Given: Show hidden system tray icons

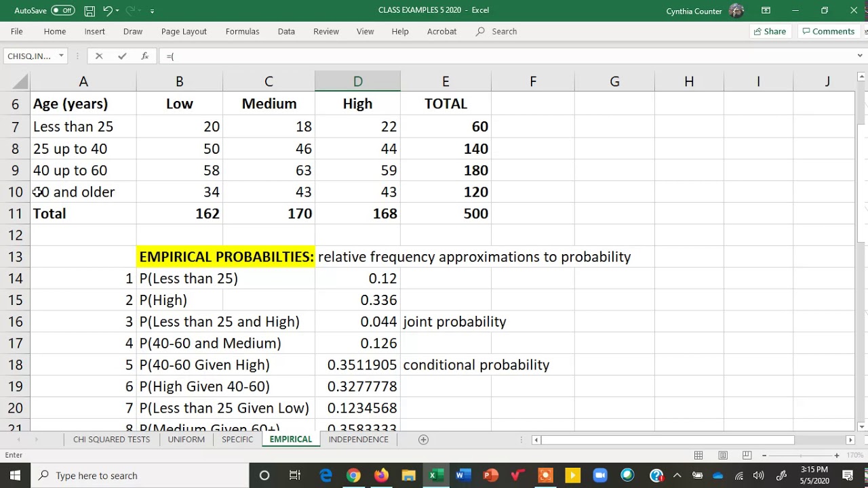Looking at the screenshot, I should (x=677, y=475).
